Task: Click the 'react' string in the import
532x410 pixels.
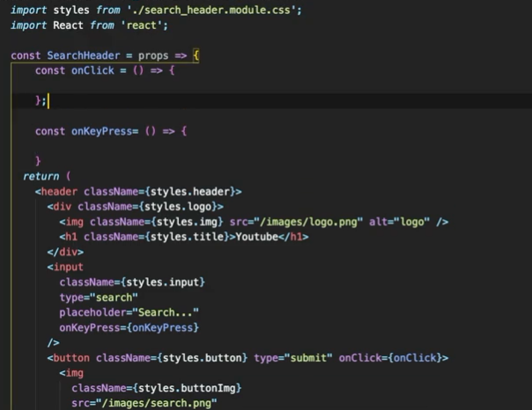Action: pos(142,26)
